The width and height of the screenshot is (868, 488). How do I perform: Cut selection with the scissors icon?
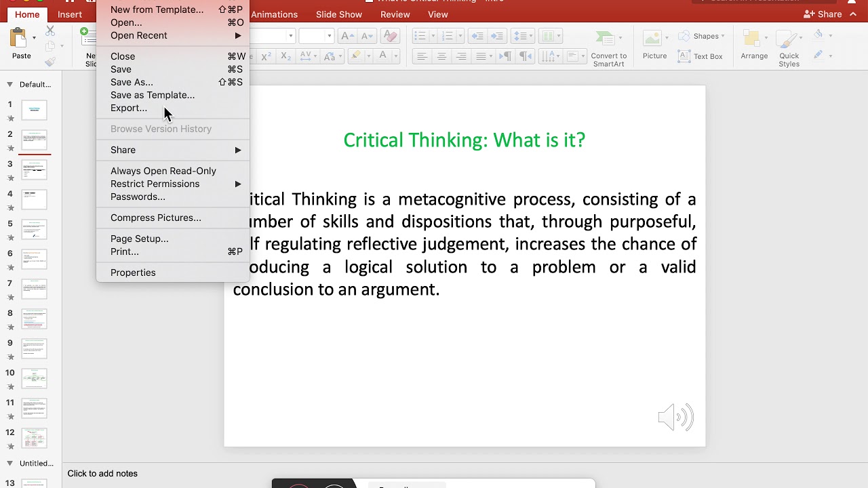click(x=50, y=30)
